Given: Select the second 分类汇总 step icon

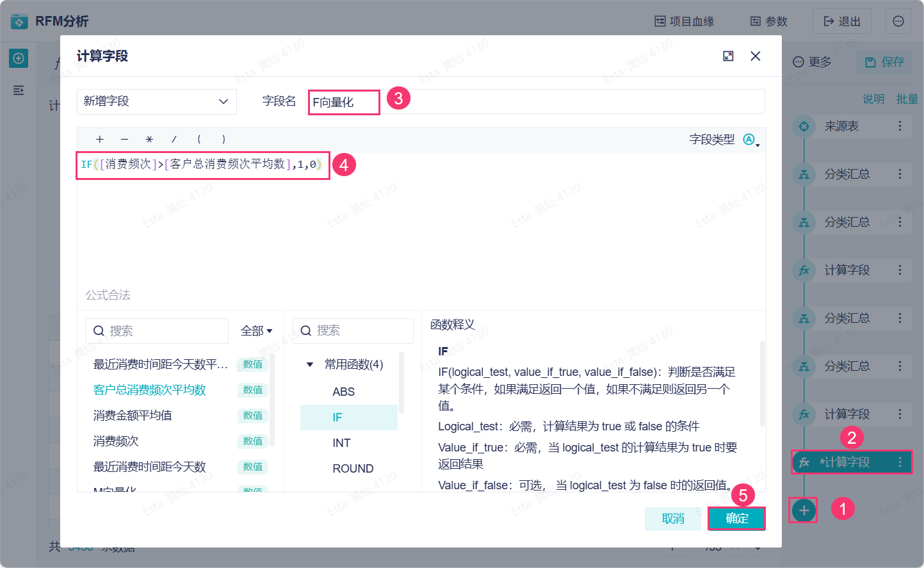Looking at the screenshot, I should tap(804, 222).
